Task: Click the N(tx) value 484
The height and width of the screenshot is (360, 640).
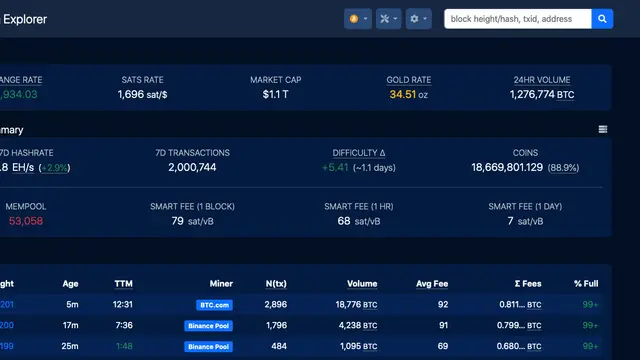Action: 279,346
